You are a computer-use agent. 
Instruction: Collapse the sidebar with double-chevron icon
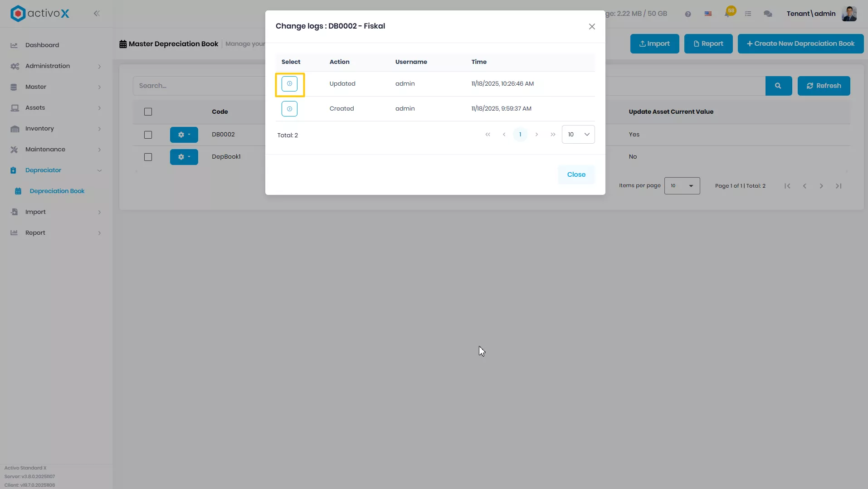point(97,14)
